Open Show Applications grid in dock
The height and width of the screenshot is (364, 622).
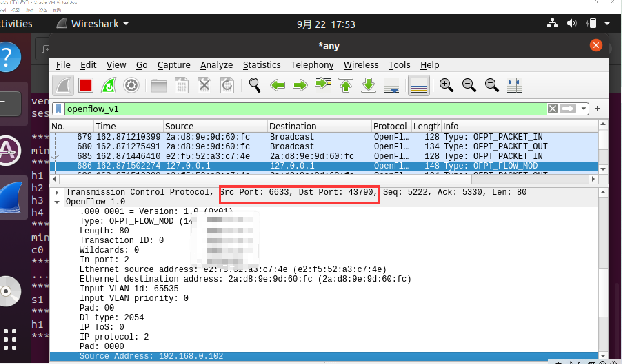coord(10,340)
